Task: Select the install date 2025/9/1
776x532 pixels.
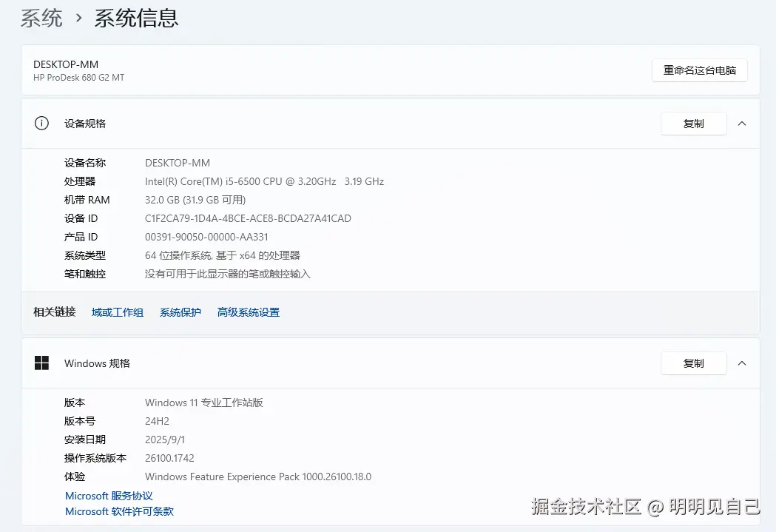Action: (x=165, y=440)
